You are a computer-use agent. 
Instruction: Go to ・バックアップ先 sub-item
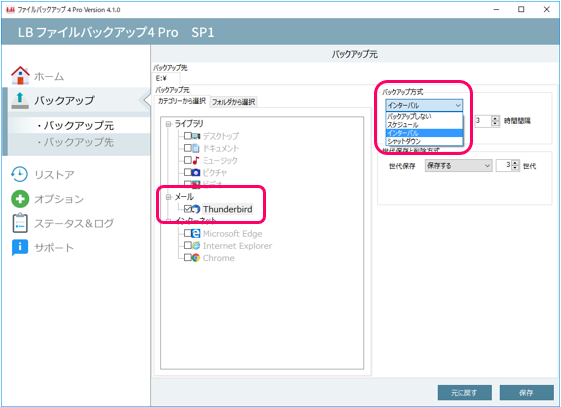click(x=75, y=142)
